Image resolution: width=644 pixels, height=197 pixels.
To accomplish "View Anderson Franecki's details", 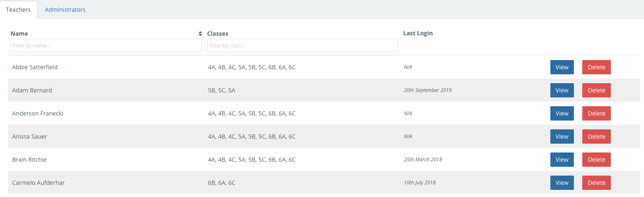I will (x=562, y=113).
